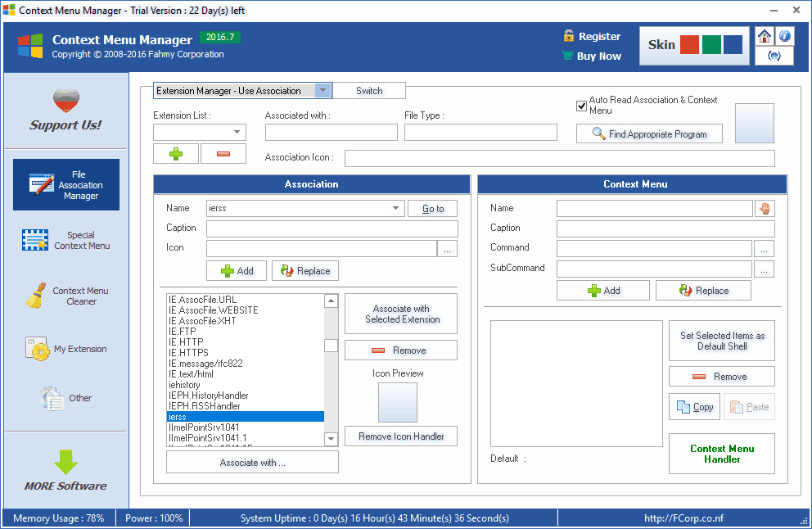Image resolution: width=812 pixels, height=529 pixels.
Task: Click the Switch button
Action: (369, 91)
